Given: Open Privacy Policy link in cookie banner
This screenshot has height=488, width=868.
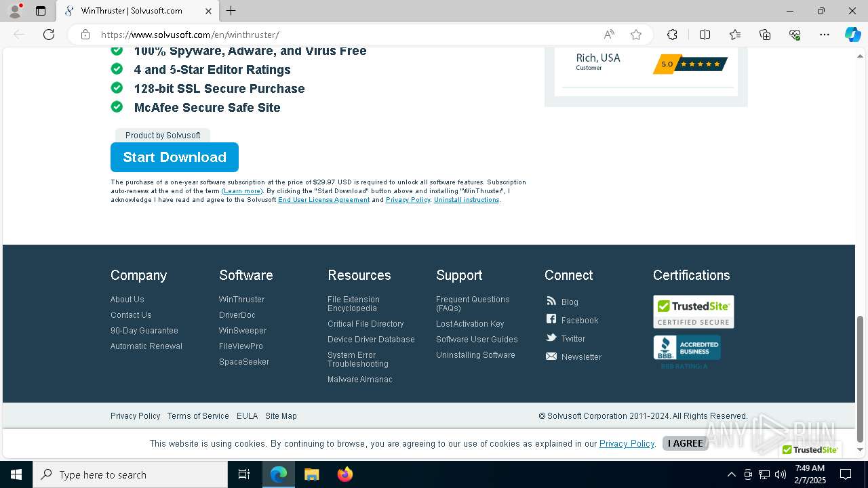Looking at the screenshot, I should click(x=627, y=443).
